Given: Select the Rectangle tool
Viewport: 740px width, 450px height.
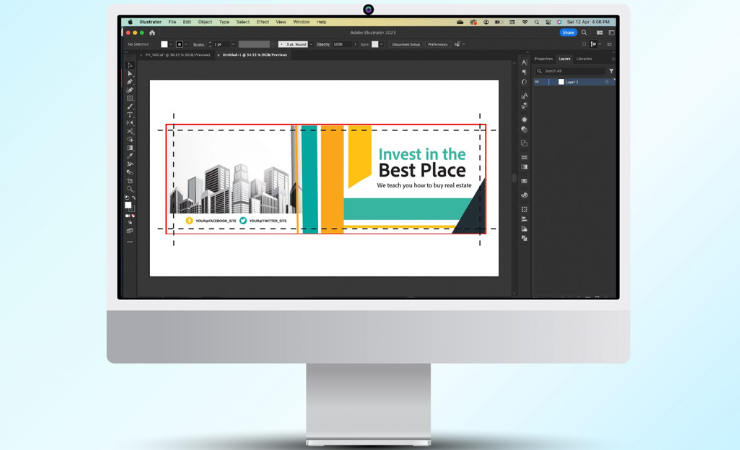Looking at the screenshot, I should pyautogui.click(x=130, y=98).
